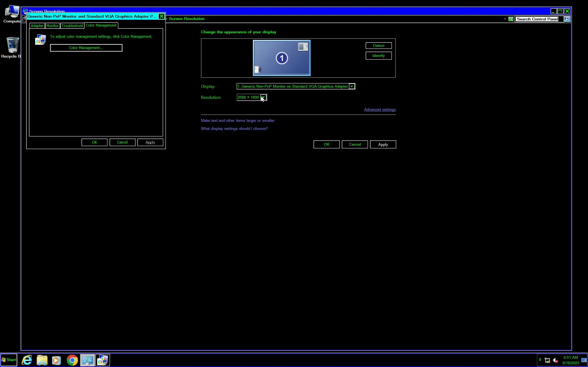Open the Advanced settings link
This screenshot has width=588, height=367.
(379, 109)
